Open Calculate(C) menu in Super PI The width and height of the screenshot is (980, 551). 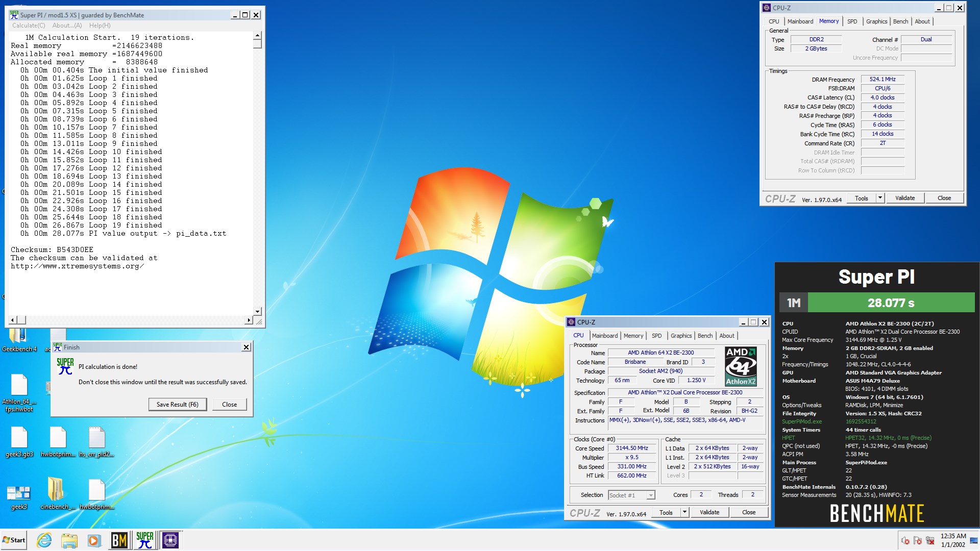coord(29,26)
